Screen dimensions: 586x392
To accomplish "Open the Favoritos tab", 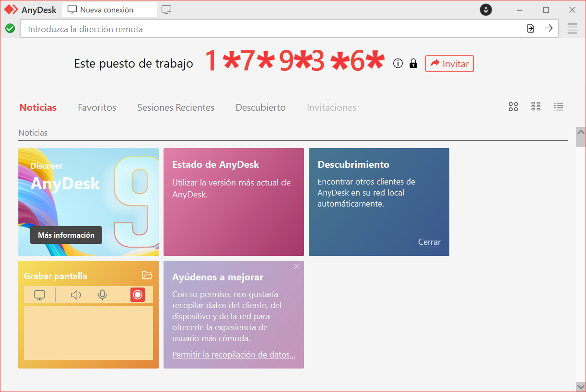I will (97, 108).
